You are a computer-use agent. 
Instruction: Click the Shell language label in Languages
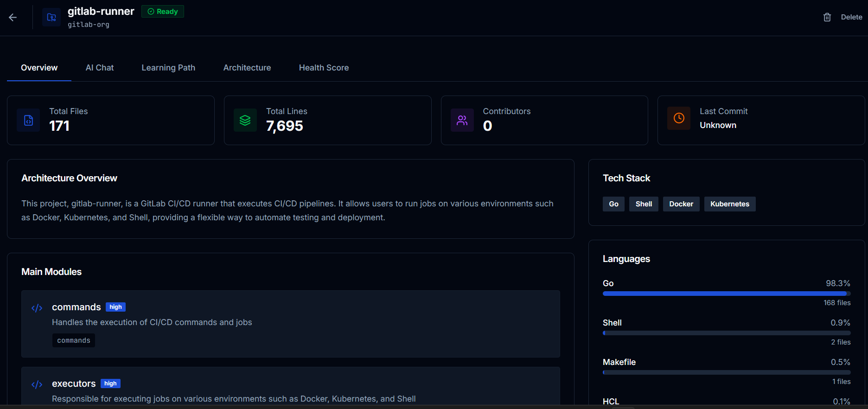click(x=613, y=323)
